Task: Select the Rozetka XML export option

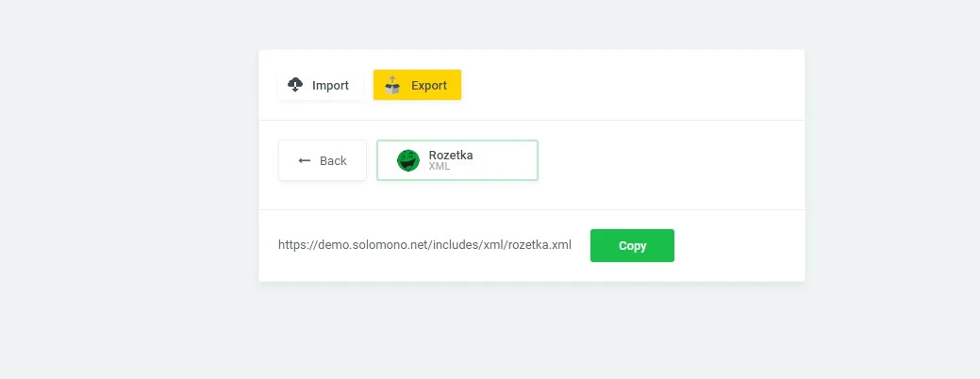Action: (457, 160)
